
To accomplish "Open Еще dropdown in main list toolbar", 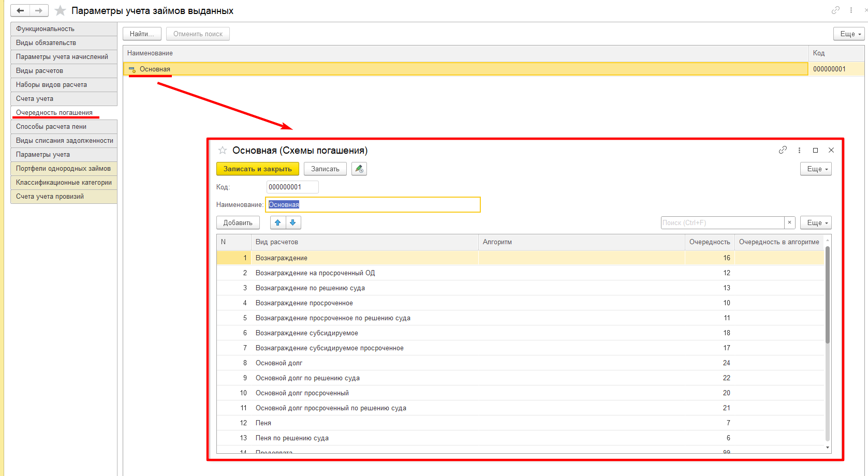I will click(x=849, y=34).
